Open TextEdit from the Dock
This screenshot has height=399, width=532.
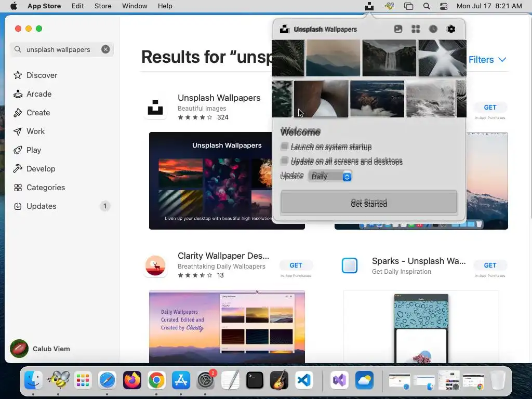tap(230, 380)
